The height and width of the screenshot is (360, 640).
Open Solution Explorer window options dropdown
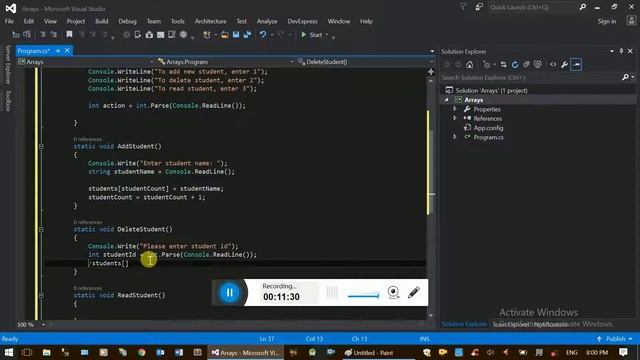(612, 51)
